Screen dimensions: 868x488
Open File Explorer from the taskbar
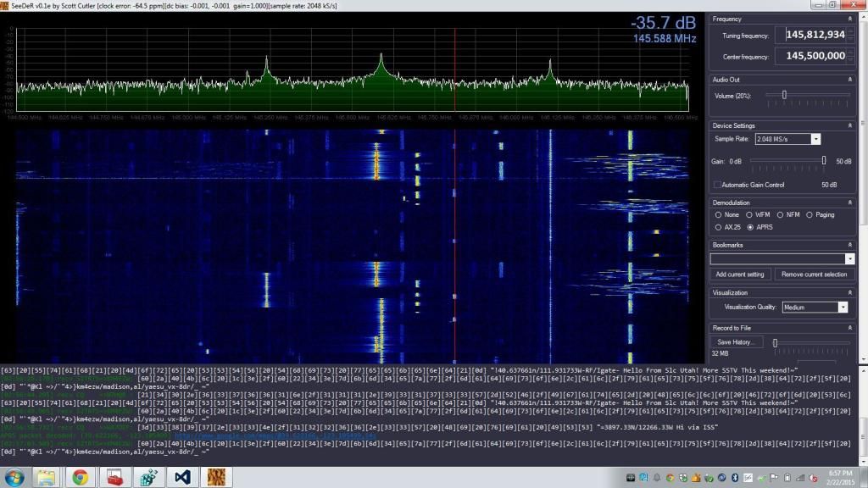point(47,477)
